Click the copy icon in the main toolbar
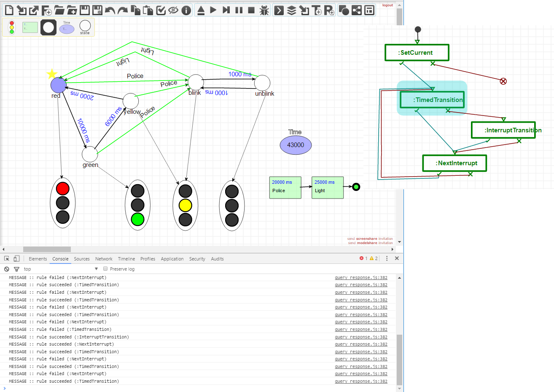Viewport: 554px width, 392px height. pyautogui.click(x=135, y=10)
